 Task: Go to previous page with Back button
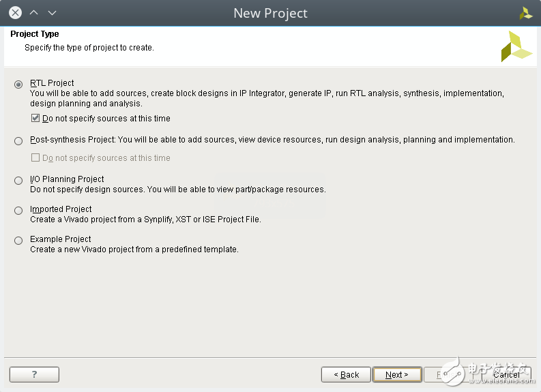coord(346,374)
